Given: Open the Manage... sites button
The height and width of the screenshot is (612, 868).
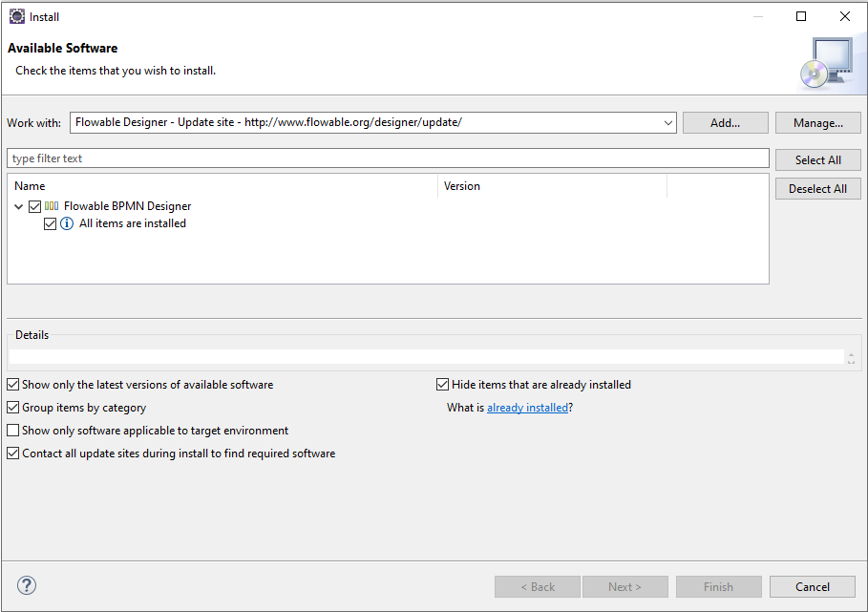Looking at the screenshot, I should point(817,123).
